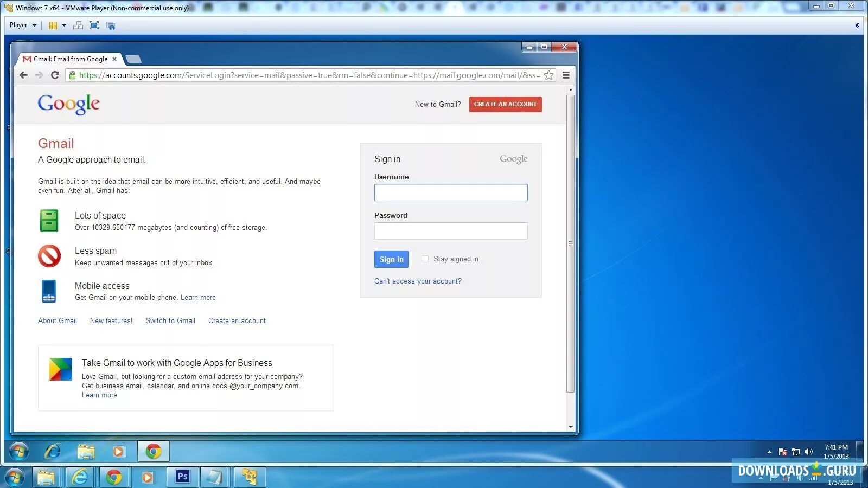Open the Create an account link
This screenshot has height=488, width=868.
(237, 320)
